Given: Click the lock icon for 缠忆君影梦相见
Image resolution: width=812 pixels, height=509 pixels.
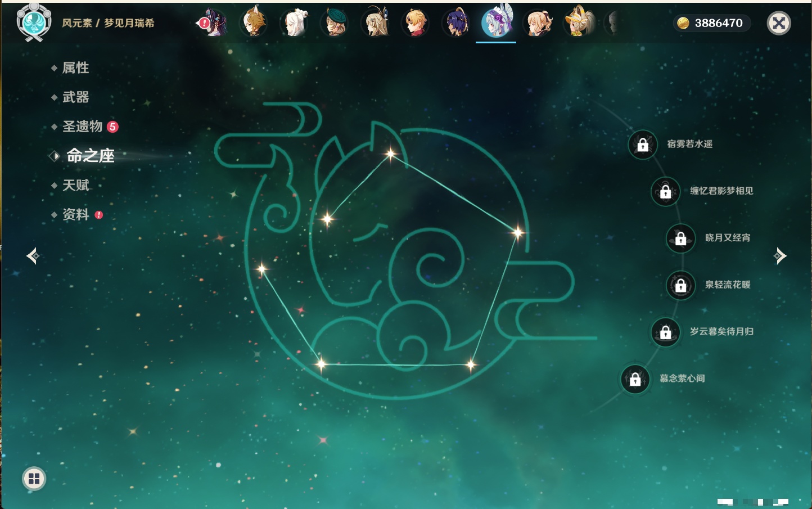Looking at the screenshot, I should click(x=666, y=191).
